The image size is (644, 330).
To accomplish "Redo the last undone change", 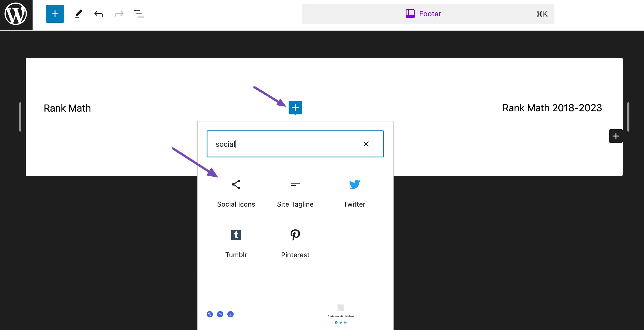I will [119, 14].
